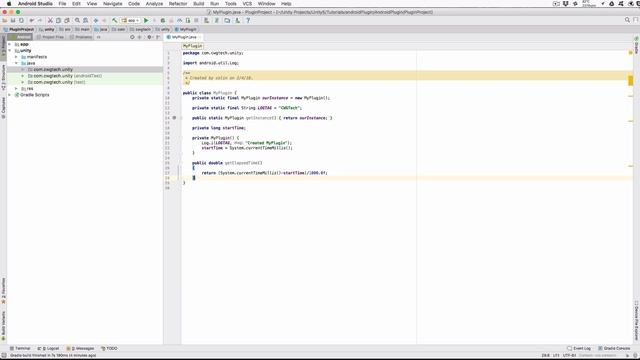Click the Save All toolbar icon
The height and width of the screenshot is (360, 640).
13,20
